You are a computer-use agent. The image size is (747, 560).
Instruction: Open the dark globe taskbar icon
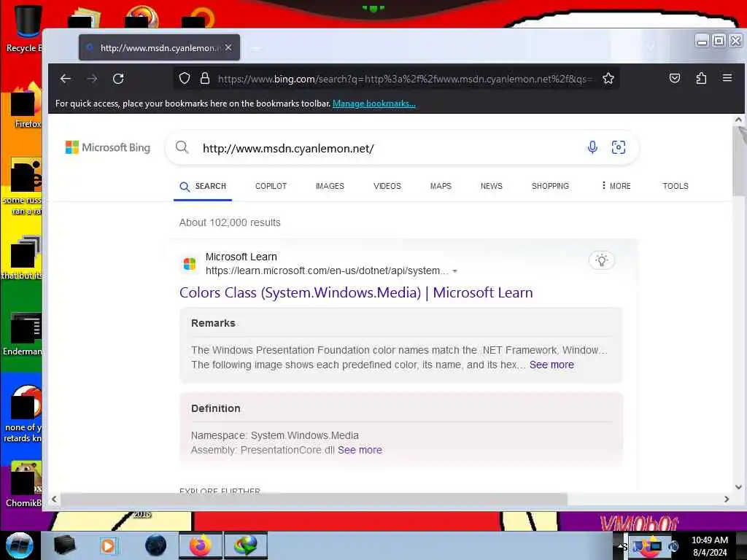click(x=155, y=545)
